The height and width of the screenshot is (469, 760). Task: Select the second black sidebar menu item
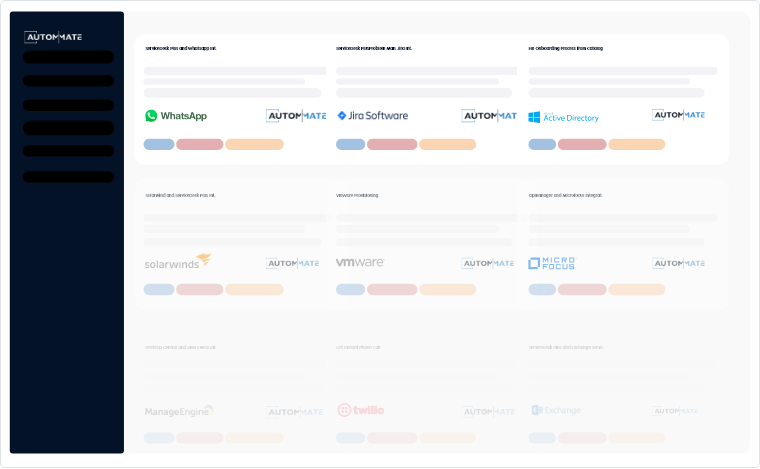click(x=68, y=80)
